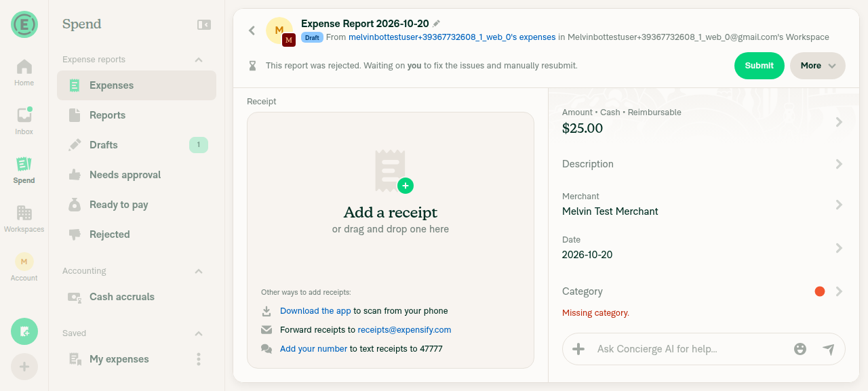The height and width of the screenshot is (391, 868).
Task: Click the plus attachment icon in chat box
Action: (x=578, y=349)
